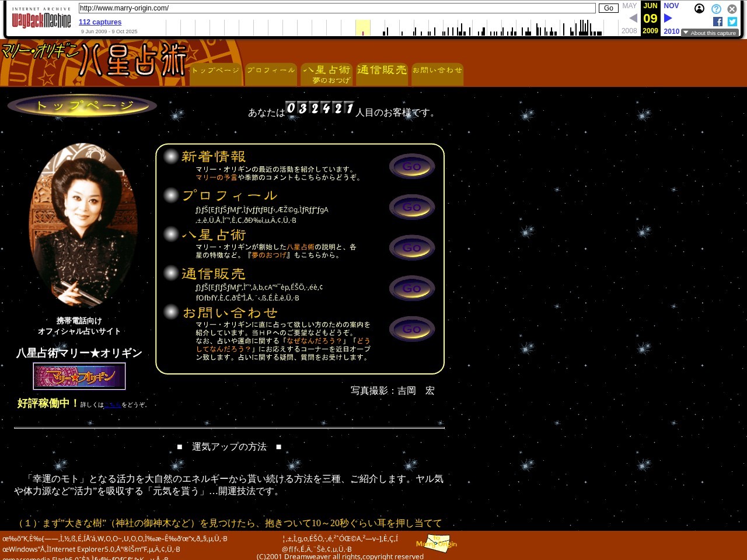Go to next capture arrow (Nov)
The height and width of the screenshot is (560, 747).
tap(668, 19)
